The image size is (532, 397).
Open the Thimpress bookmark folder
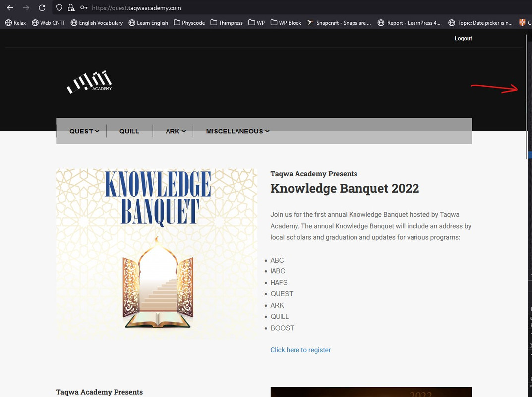click(x=227, y=23)
